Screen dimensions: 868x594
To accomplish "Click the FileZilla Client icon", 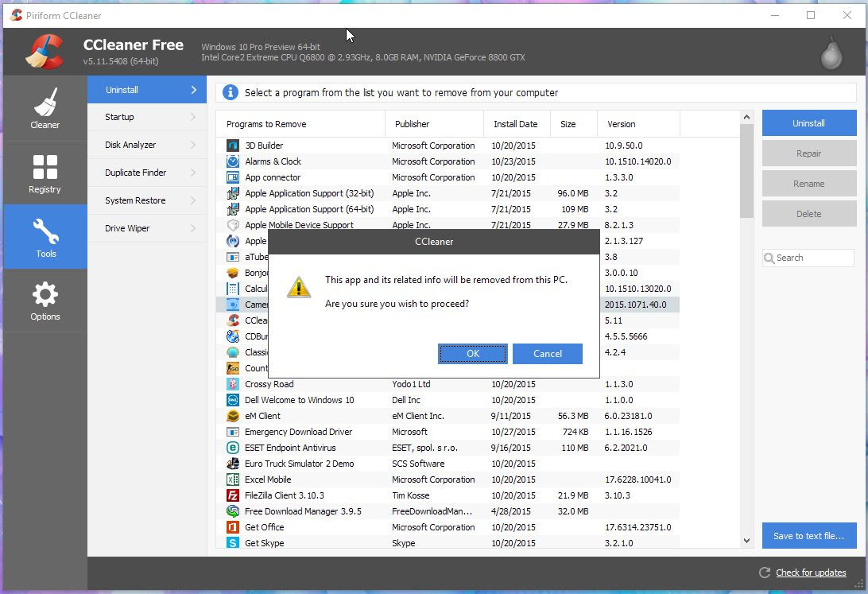I will point(233,495).
